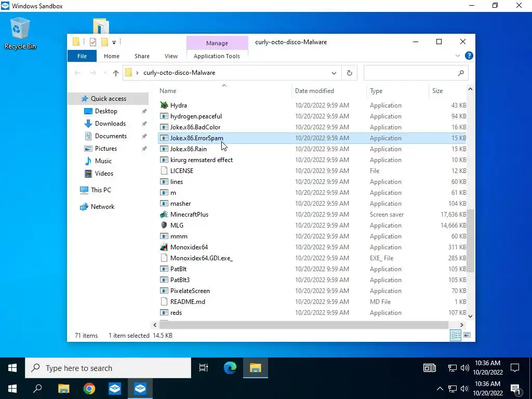Click the vertical scrollbar thumb
Viewport: 532px width, 399px height.
pos(470,241)
